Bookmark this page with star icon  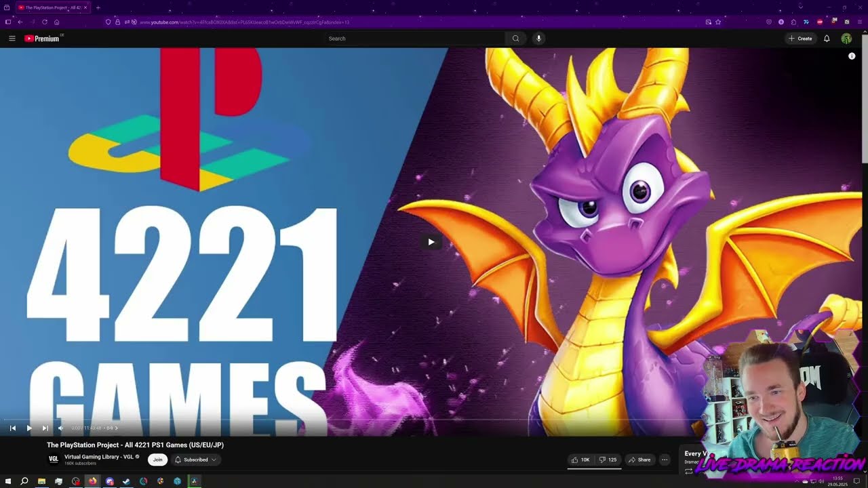point(718,22)
